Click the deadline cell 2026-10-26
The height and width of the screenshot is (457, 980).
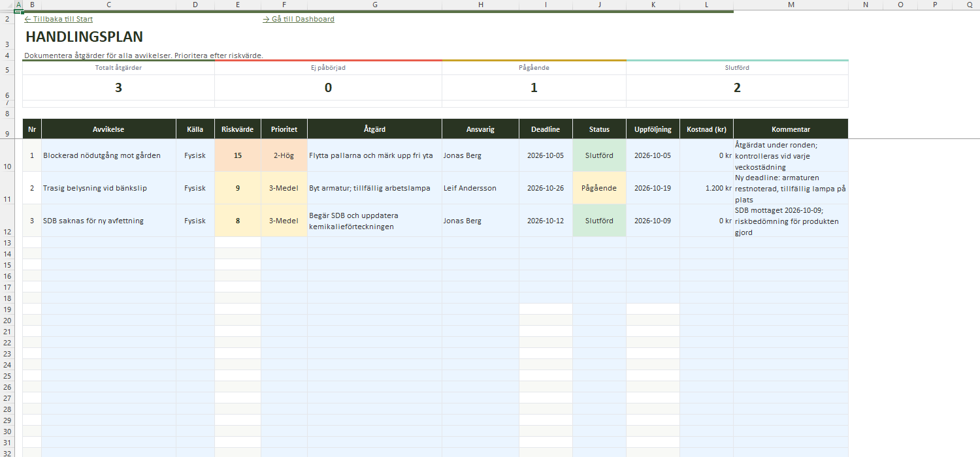546,188
